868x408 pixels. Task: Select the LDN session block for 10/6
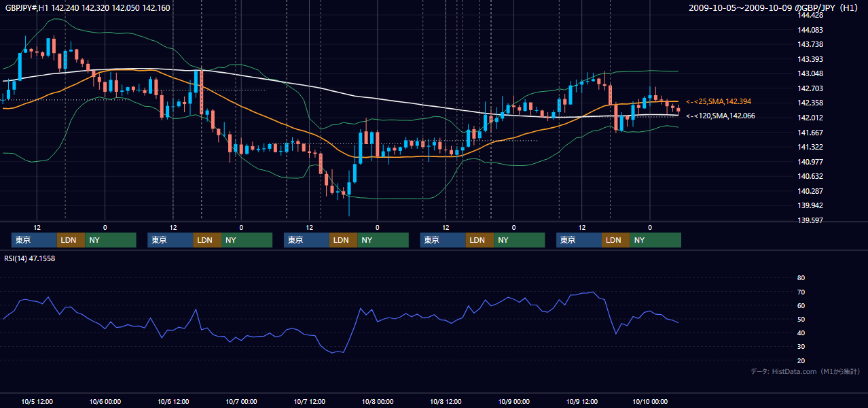click(207, 240)
